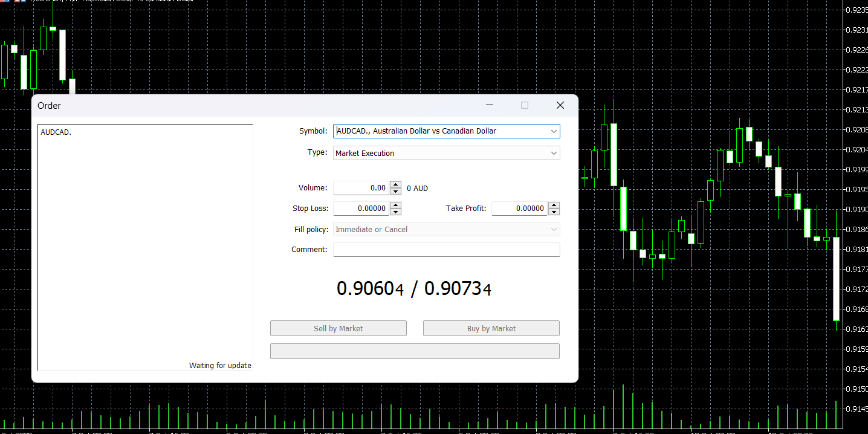Raise Stop Loss using the up arrow

tap(395, 206)
